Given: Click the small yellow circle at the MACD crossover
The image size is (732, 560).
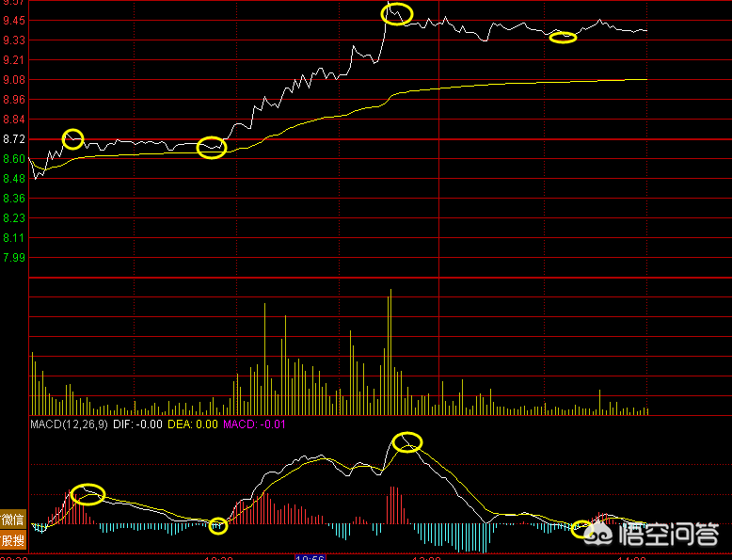Looking at the screenshot, I should (218, 526).
